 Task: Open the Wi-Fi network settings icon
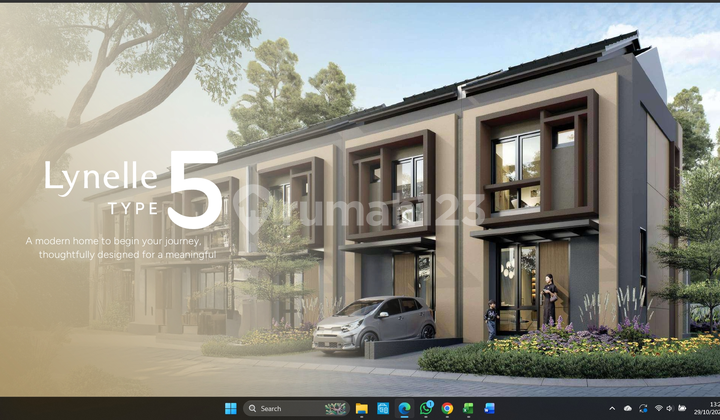point(659,408)
